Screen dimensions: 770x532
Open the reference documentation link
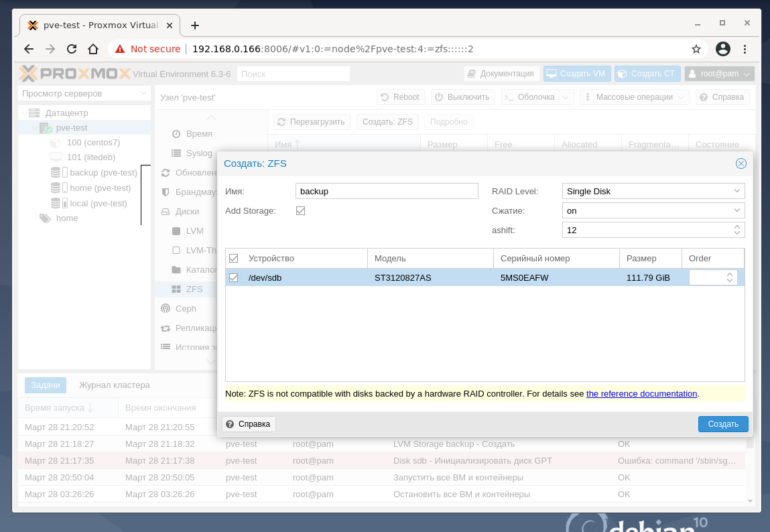coord(641,394)
